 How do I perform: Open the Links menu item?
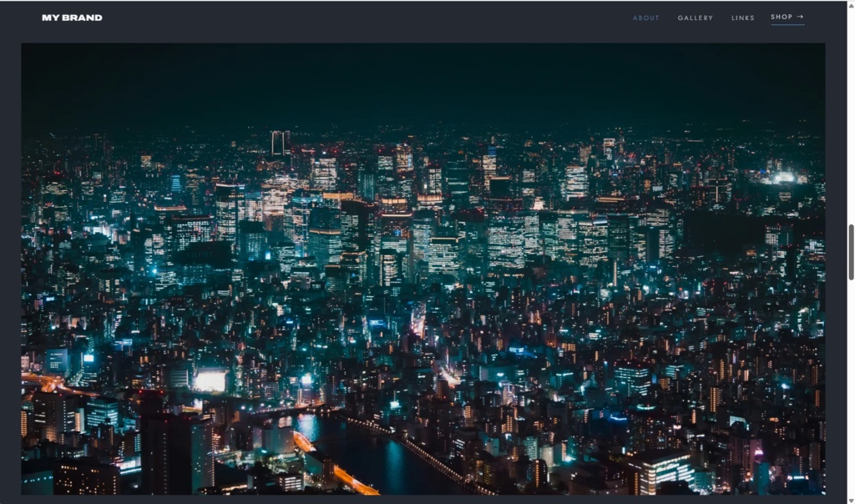[742, 18]
